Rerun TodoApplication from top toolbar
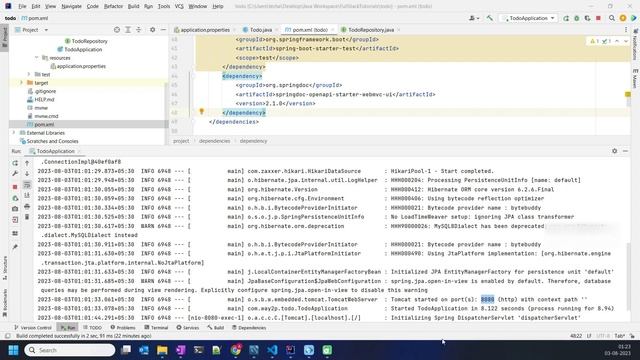Viewport: 640px width, 360px height. point(566,18)
